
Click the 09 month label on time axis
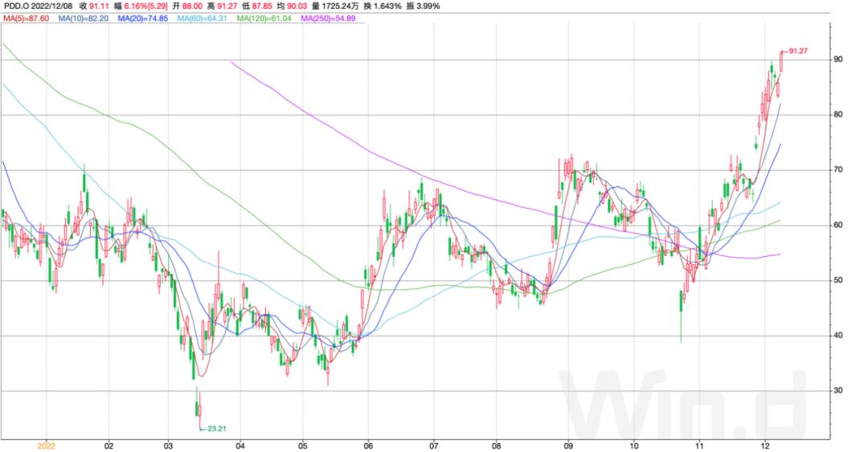[568, 446]
